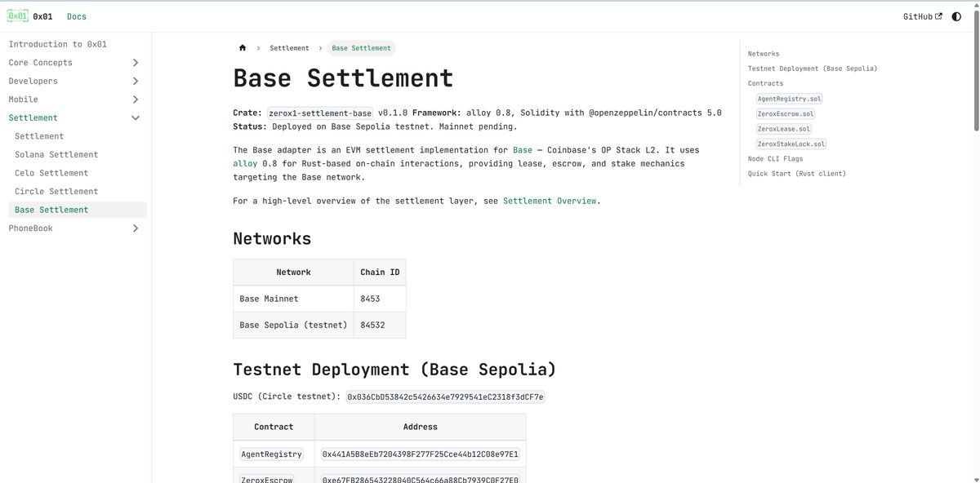
Task: Open Developers sidebar item
Action: click(x=33, y=81)
